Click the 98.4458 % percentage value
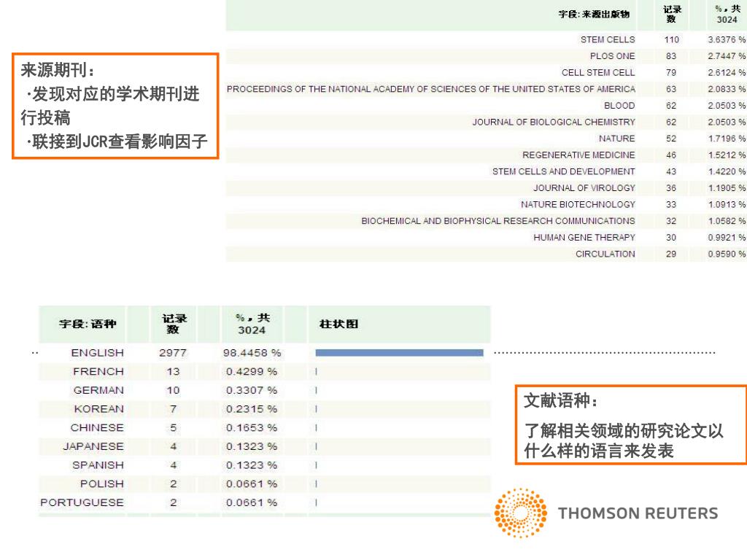747x560 pixels. pos(252,353)
